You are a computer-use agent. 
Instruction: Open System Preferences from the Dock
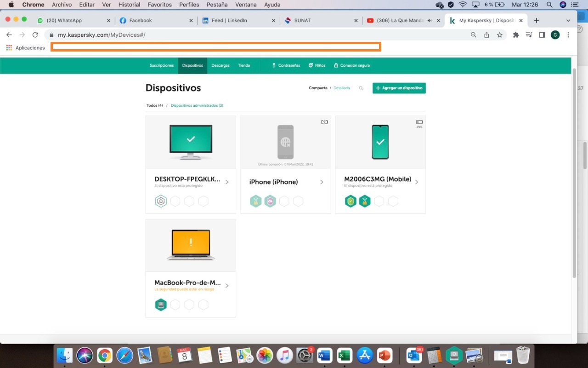coord(305,356)
